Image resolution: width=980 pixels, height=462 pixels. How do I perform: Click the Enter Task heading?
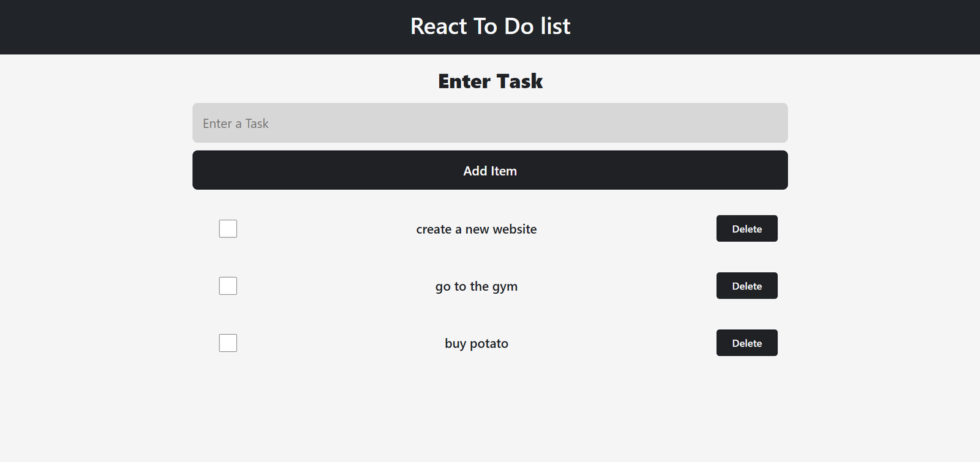(490, 81)
